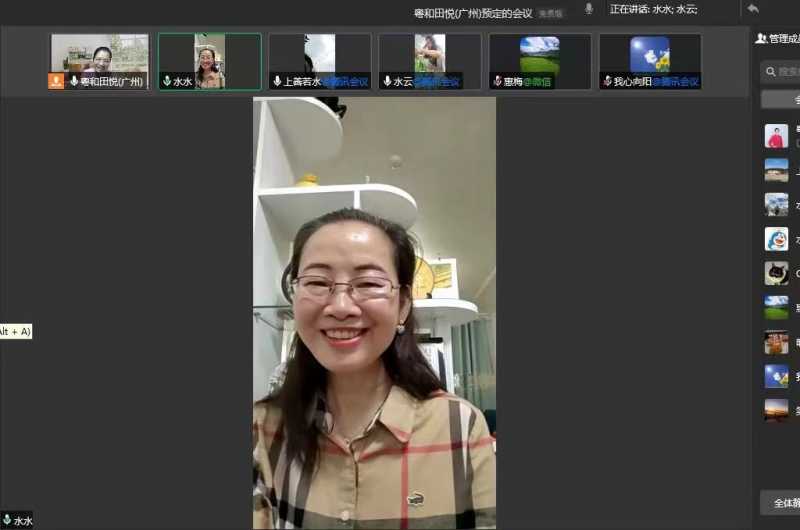
Task: Click 水水's video thumbnail in the top strip
Action: pos(209,60)
